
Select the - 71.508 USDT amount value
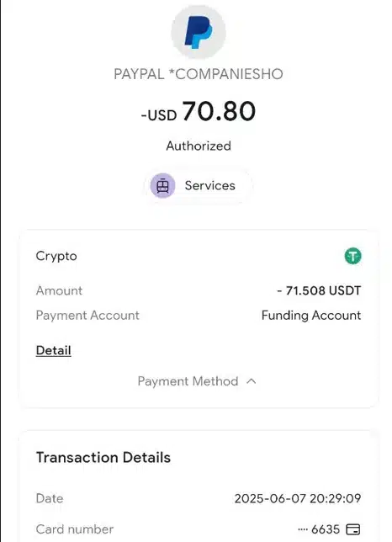[x=319, y=290]
